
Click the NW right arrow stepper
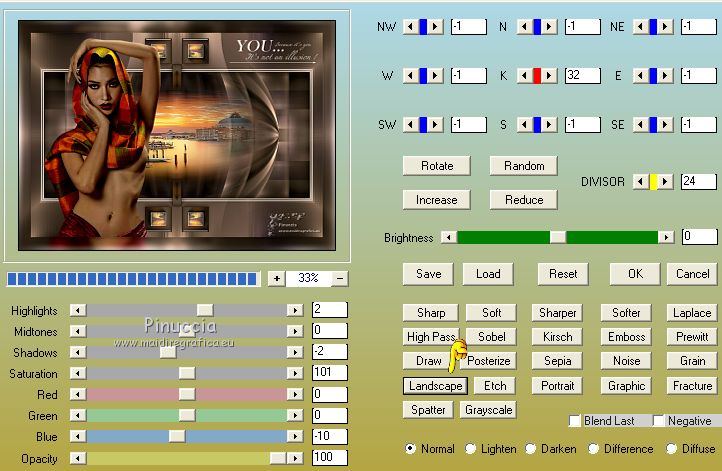click(435, 27)
